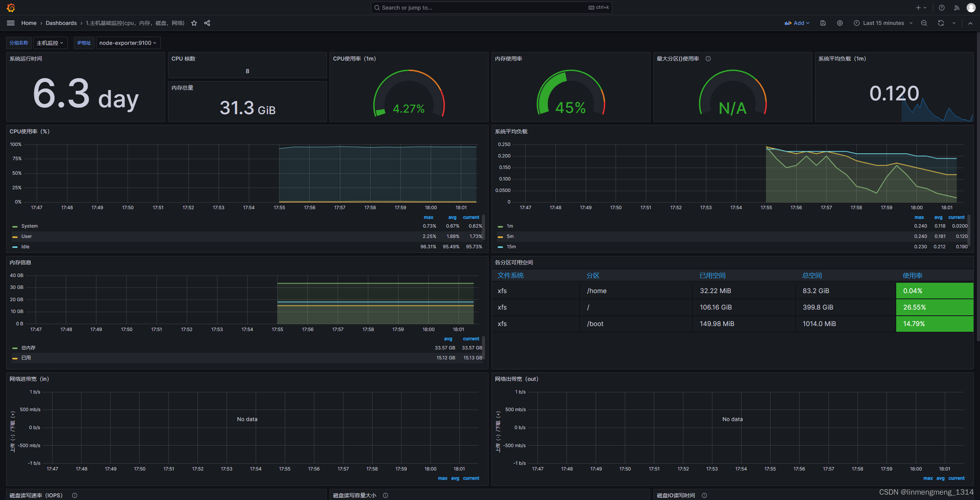Show info for 最大分区()使用率 panel
Screen dimensions: 980x500
pos(708,59)
